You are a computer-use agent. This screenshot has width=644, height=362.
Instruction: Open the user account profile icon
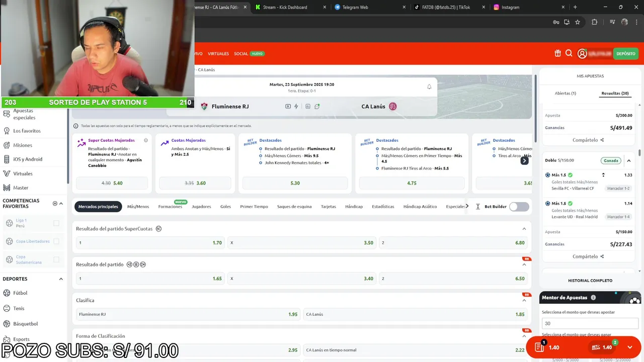(582, 54)
